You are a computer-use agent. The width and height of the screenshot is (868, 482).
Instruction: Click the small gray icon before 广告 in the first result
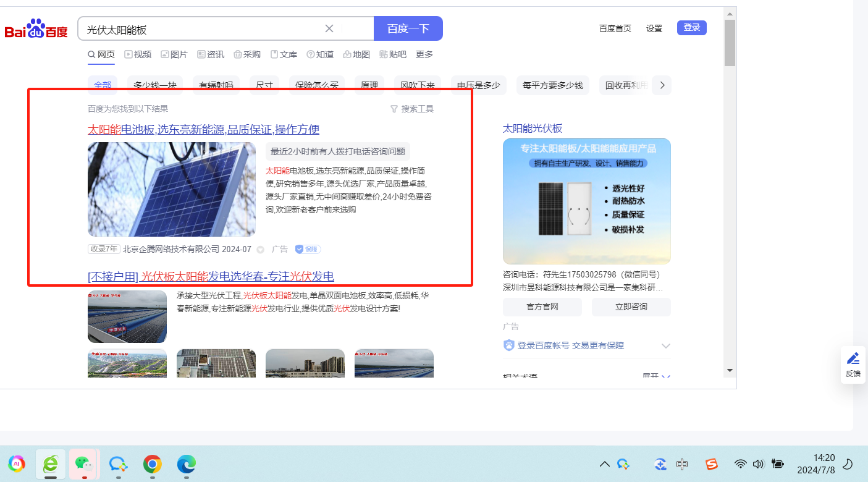tap(260, 250)
